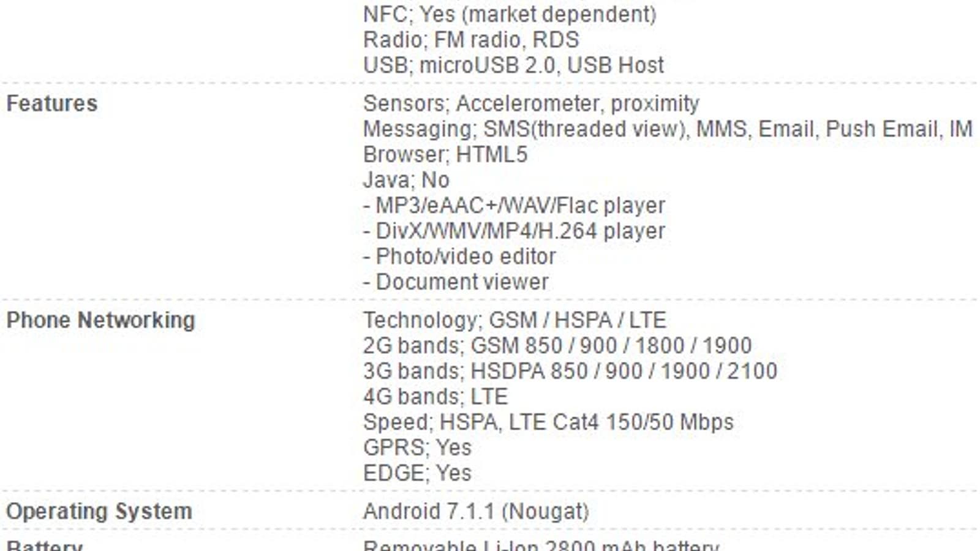
Task: Click the 2G bands GSM line
Action: click(557, 346)
